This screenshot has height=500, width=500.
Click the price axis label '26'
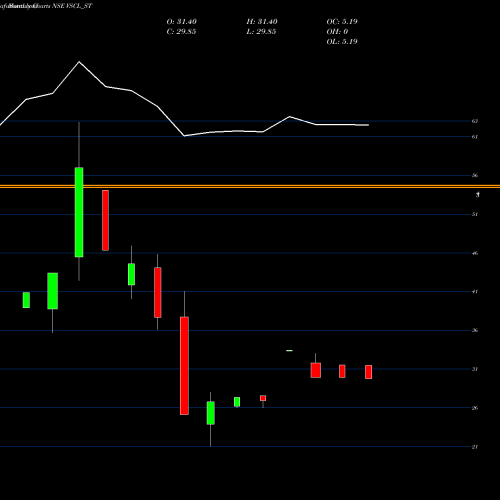click(475, 408)
